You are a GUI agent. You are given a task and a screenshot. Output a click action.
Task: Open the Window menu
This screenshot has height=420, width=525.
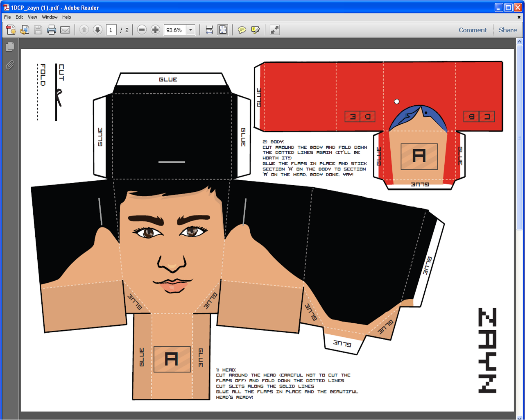click(x=50, y=17)
